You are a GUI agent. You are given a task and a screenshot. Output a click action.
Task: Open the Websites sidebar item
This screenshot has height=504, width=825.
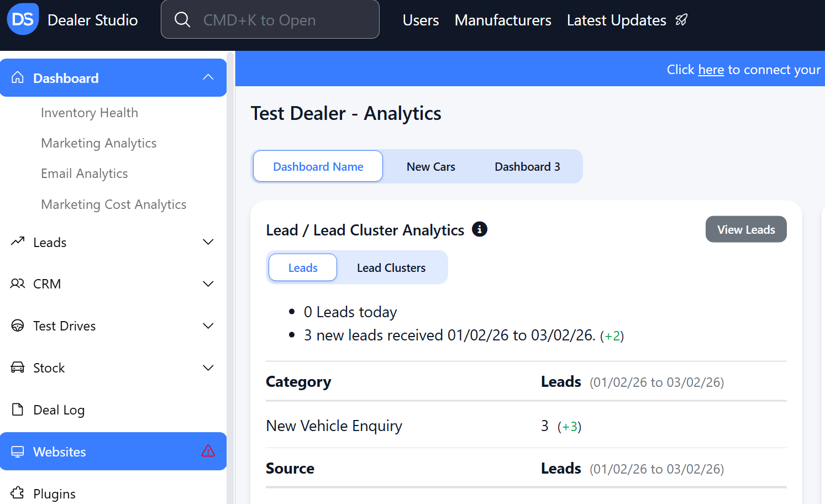tap(113, 452)
